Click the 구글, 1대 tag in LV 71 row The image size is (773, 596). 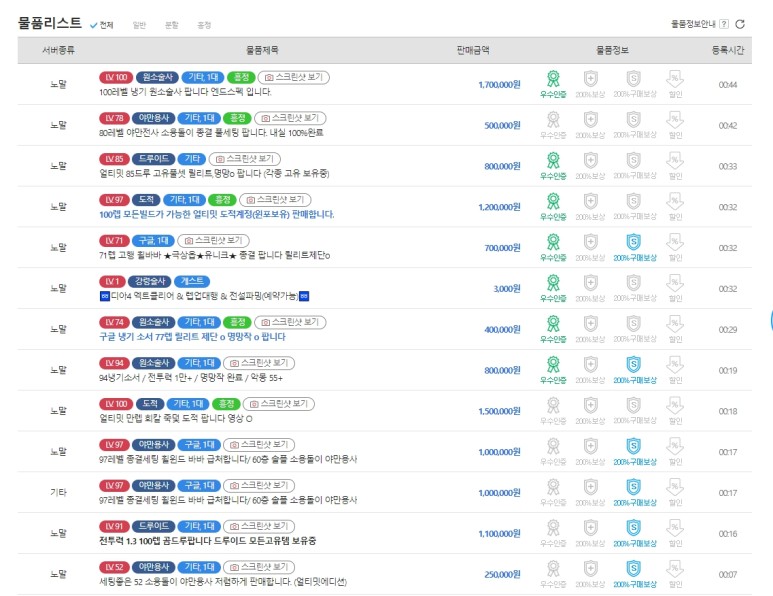(x=153, y=241)
